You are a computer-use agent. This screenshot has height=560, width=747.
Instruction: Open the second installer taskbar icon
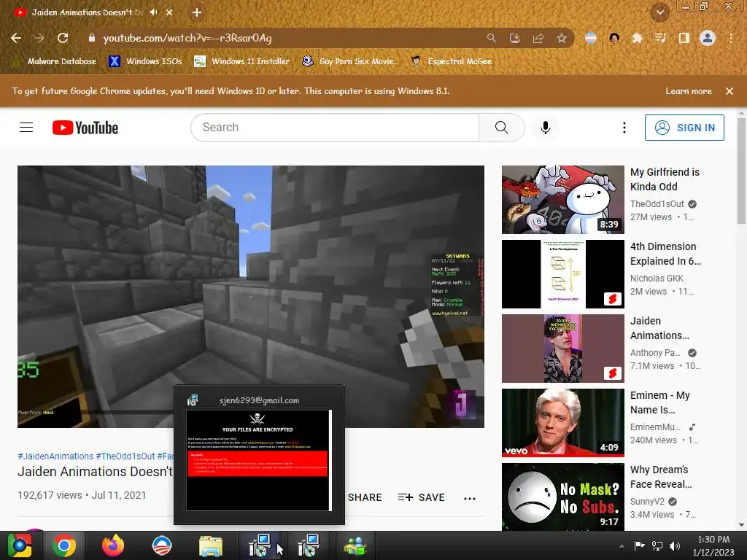308,545
